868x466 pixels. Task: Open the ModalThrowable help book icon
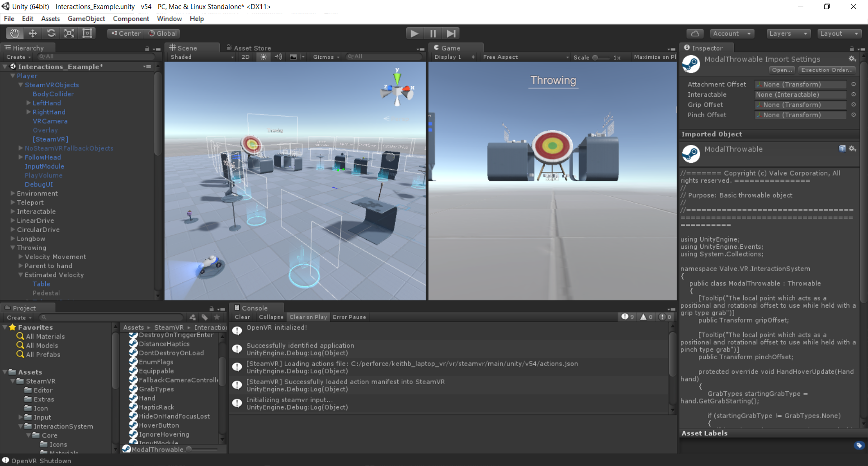pyautogui.click(x=842, y=149)
